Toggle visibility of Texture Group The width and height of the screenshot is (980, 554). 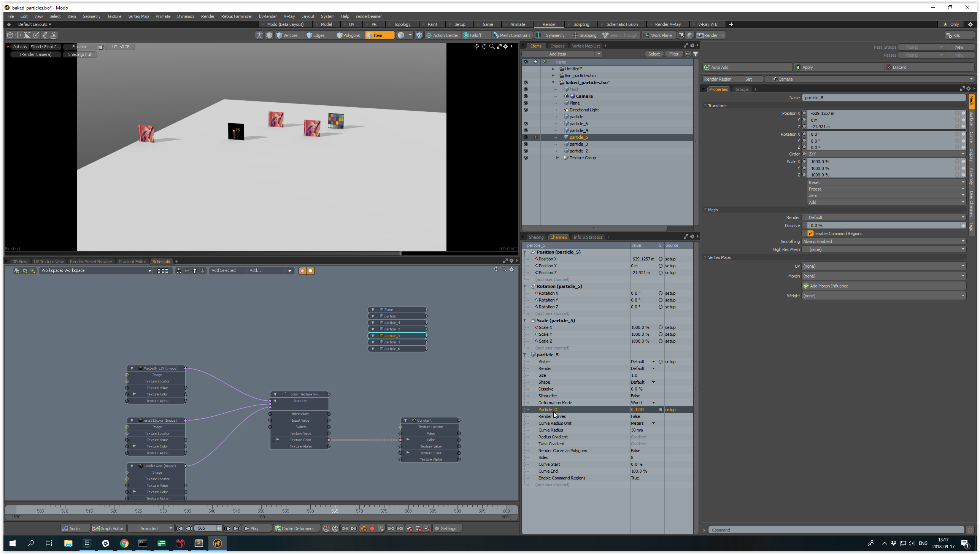click(526, 158)
